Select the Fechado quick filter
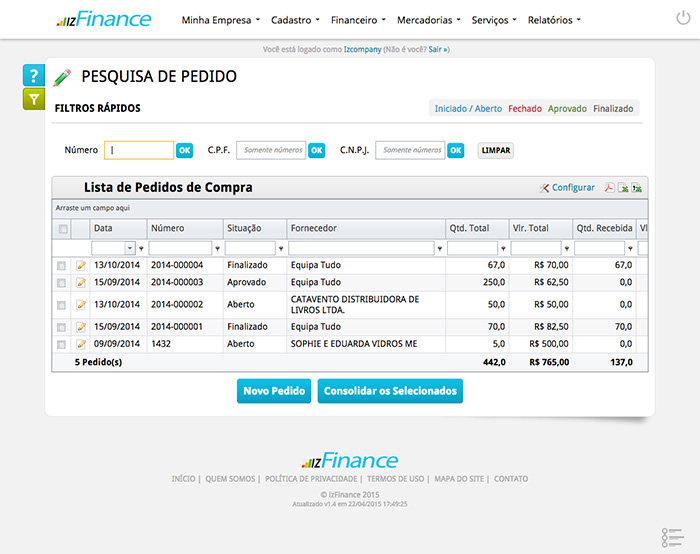This screenshot has height=554, width=700. [524, 108]
